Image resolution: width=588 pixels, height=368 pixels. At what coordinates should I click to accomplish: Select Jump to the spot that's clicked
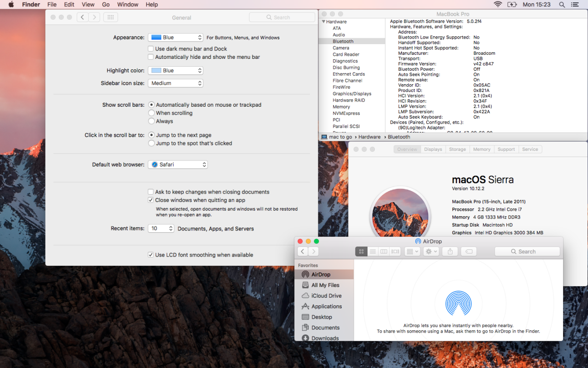click(152, 143)
